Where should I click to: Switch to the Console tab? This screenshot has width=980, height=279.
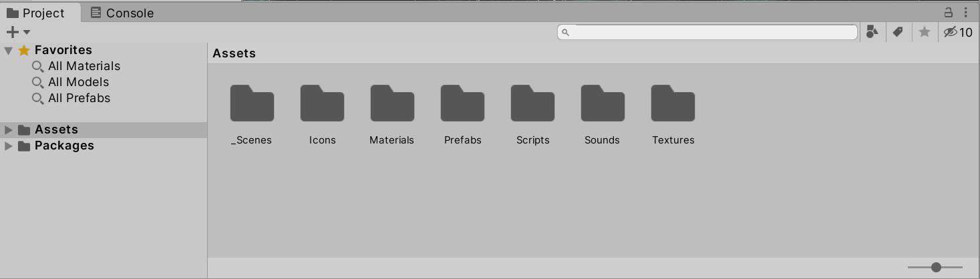(122, 13)
